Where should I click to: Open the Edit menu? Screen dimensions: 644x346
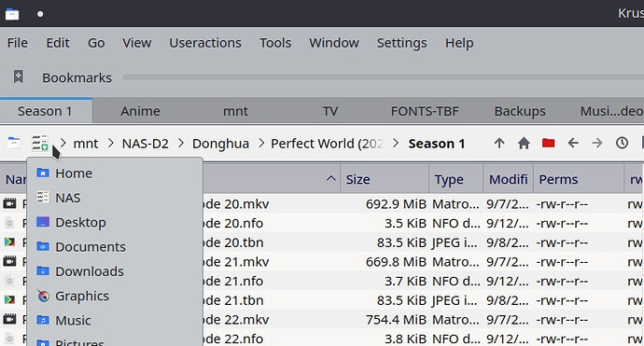[58, 43]
